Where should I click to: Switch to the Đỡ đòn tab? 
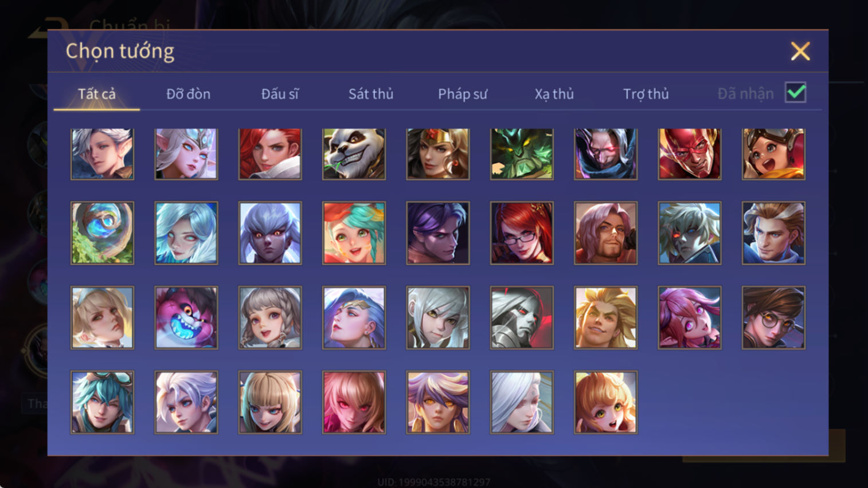(x=189, y=94)
